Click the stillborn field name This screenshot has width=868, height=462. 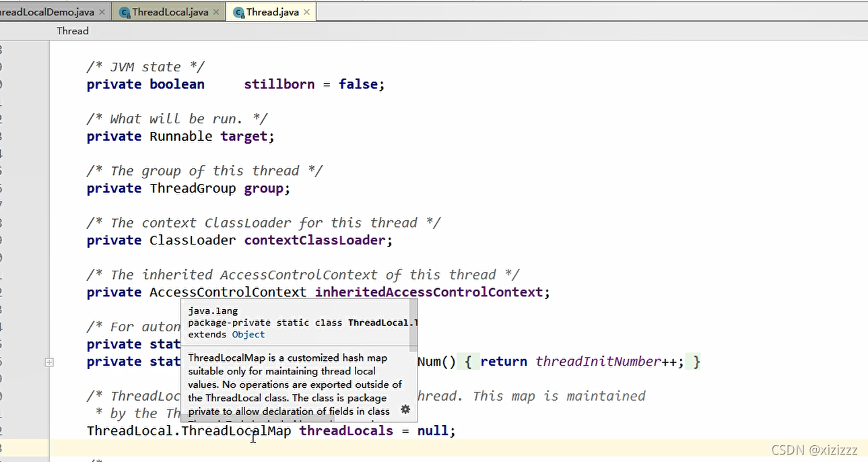tap(279, 84)
